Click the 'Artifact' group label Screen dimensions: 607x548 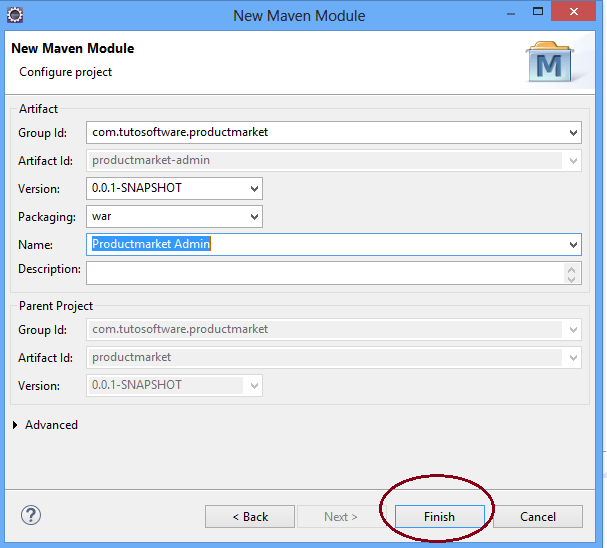tap(38, 109)
